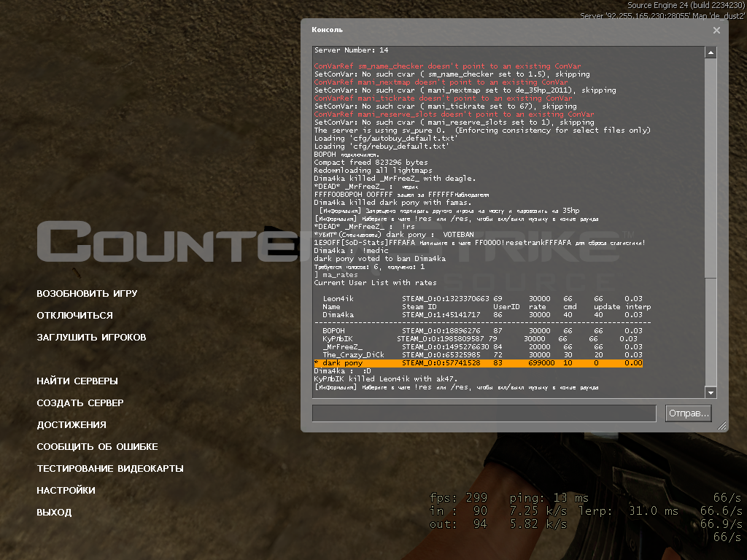The width and height of the screenshot is (747, 560).
Task: Click the console vertical scrollbar thumb
Action: pyautogui.click(x=711, y=168)
